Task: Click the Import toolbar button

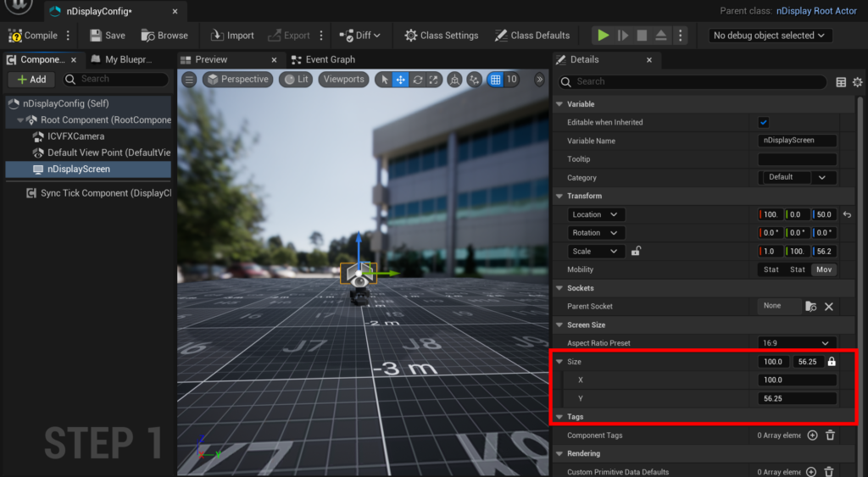Action: point(232,36)
